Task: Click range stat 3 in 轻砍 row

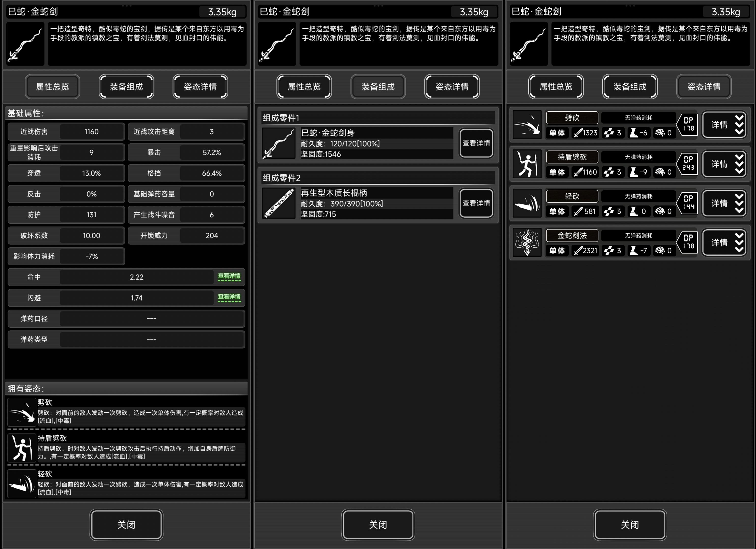Action: 613,211
